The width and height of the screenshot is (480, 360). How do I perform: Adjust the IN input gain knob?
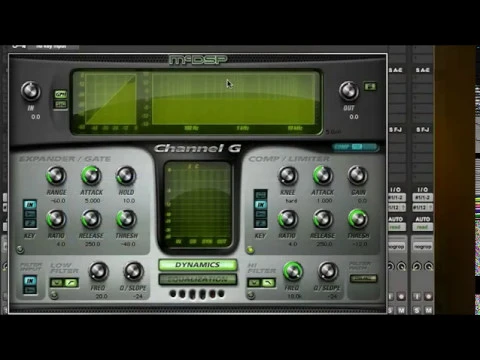[x=31, y=91]
